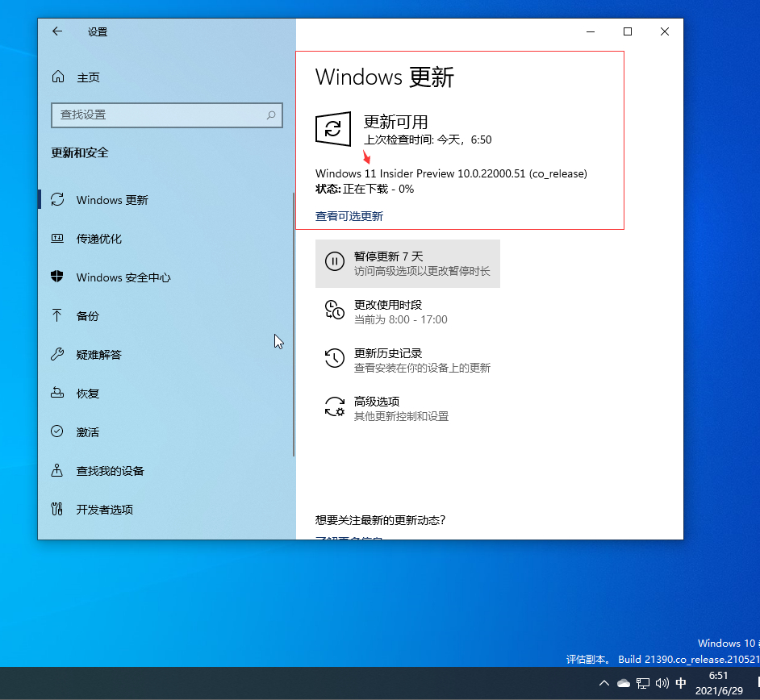Image resolution: width=760 pixels, height=700 pixels.
Task: Open 高级选项 settings
Action: (x=407, y=408)
